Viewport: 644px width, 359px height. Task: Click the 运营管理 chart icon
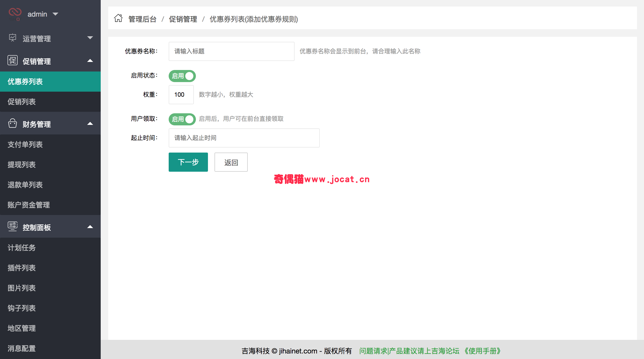click(13, 38)
